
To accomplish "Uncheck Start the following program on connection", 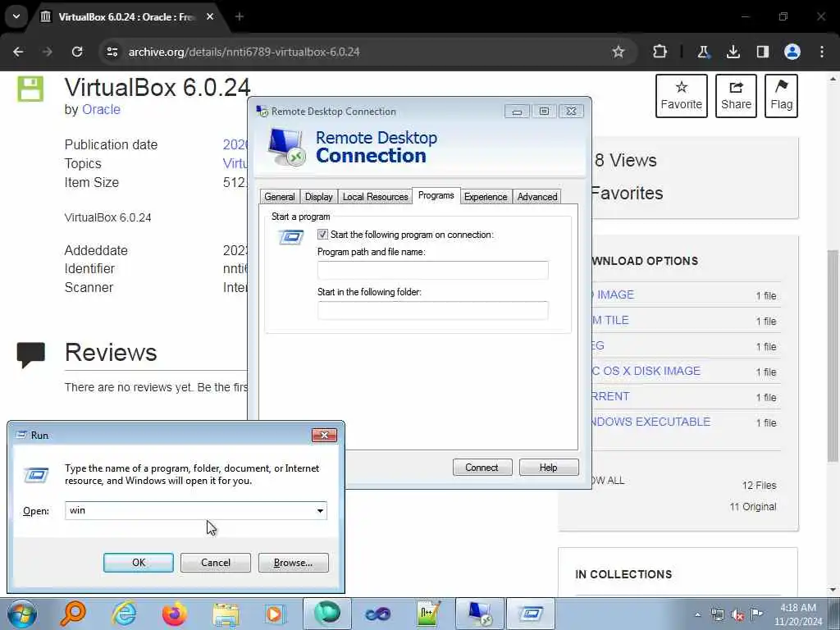I will click(x=322, y=234).
